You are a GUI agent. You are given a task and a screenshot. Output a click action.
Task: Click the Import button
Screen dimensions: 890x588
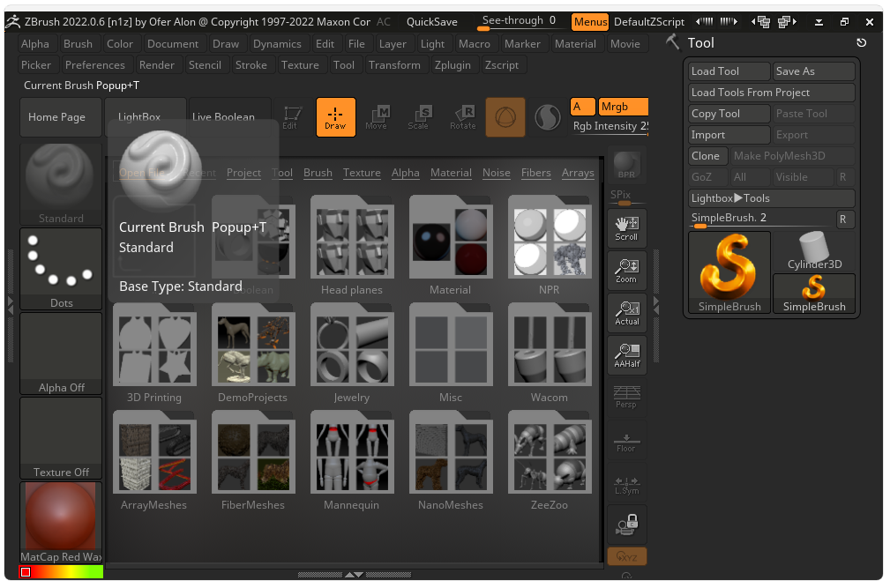coord(729,135)
